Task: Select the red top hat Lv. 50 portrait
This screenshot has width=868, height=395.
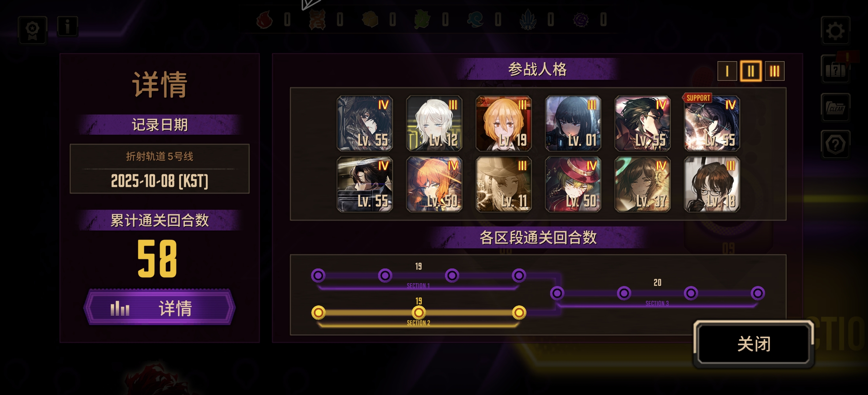Action: 573,184
